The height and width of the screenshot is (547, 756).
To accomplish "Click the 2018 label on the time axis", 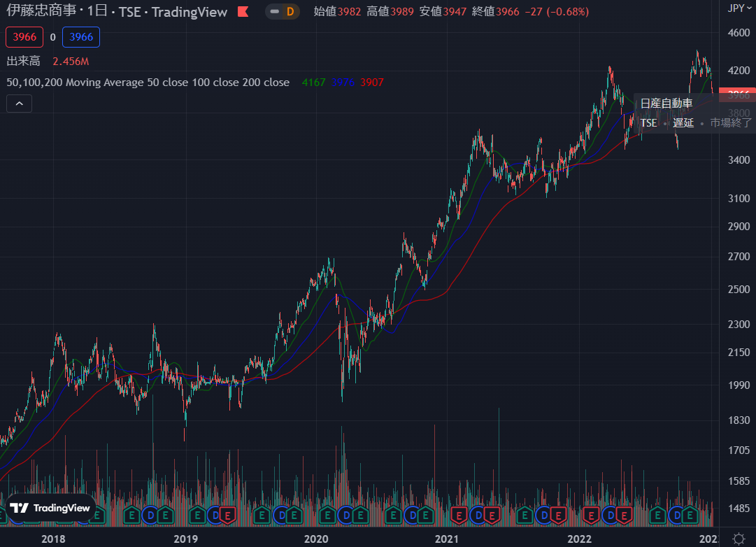I will pos(53,539).
